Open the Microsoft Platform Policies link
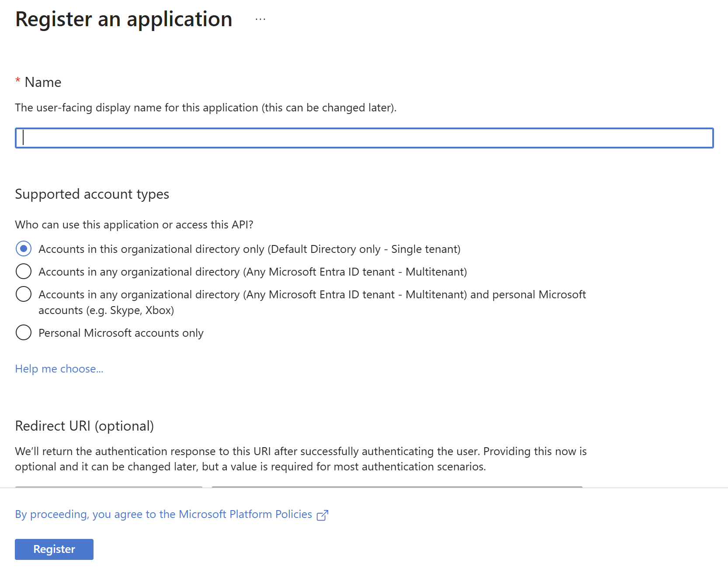Viewport: 728px width, 573px height. pyautogui.click(x=163, y=514)
